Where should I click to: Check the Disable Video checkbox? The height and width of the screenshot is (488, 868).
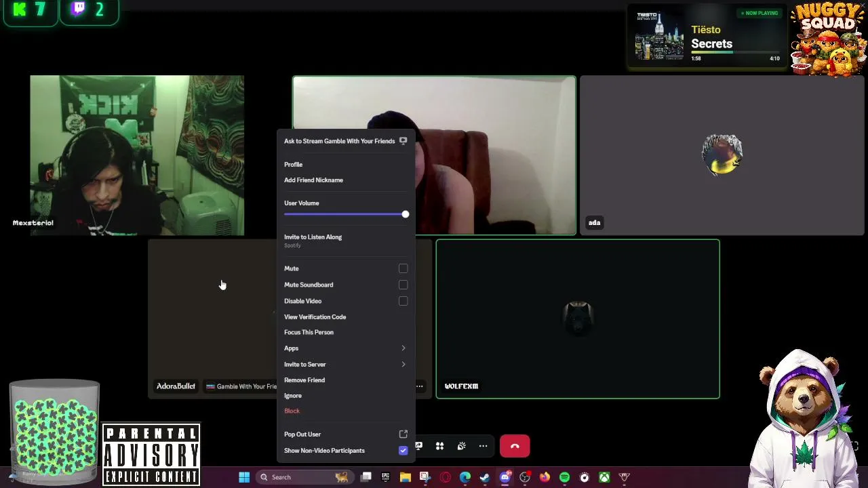pyautogui.click(x=403, y=301)
